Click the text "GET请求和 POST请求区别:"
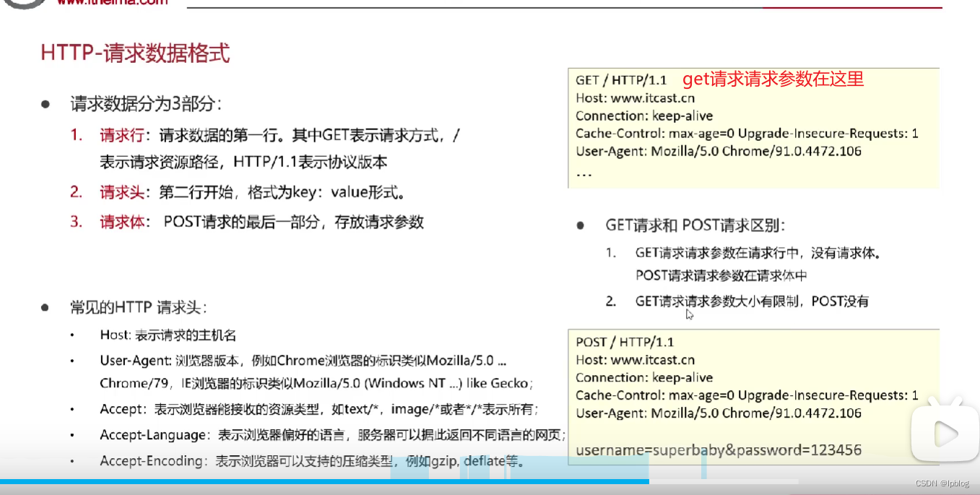Screen dimensions: 980x495 695,225
